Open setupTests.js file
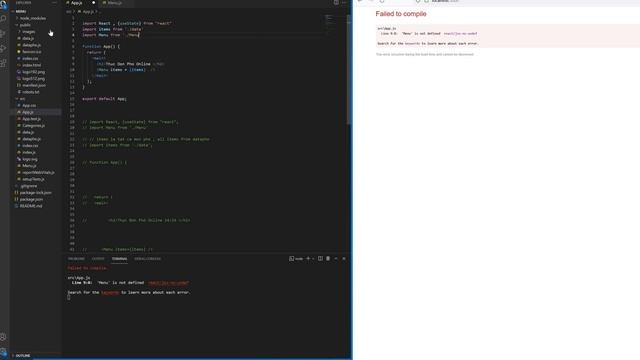The image size is (640, 360). click(x=33, y=179)
